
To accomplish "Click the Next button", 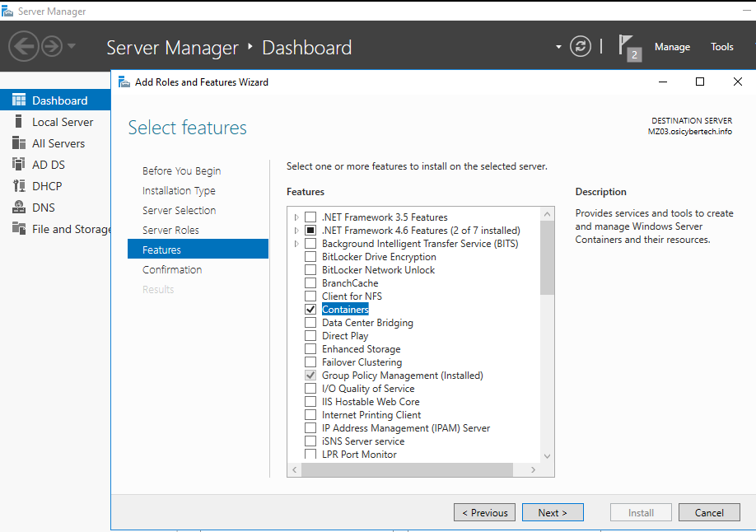I will click(x=553, y=512).
